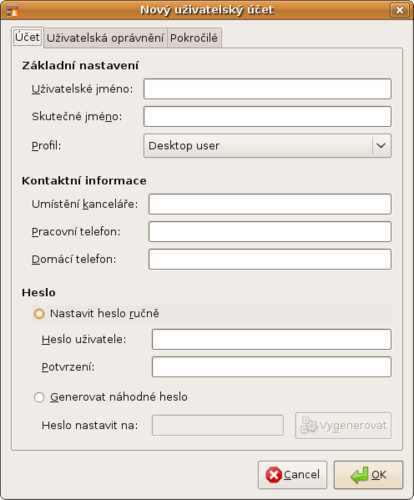Open the Pokročilé tab

(x=194, y=38)
